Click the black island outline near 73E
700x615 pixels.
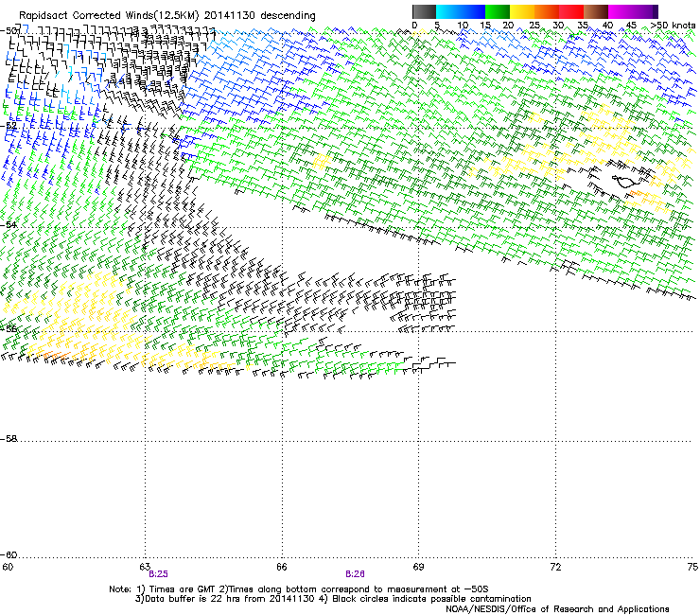[x=625, y=181]
